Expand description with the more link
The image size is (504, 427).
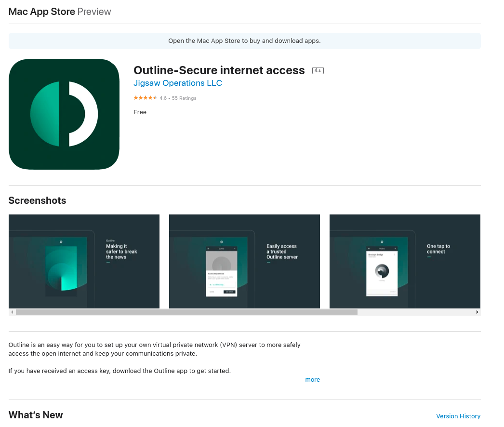[x=312, y=379]
